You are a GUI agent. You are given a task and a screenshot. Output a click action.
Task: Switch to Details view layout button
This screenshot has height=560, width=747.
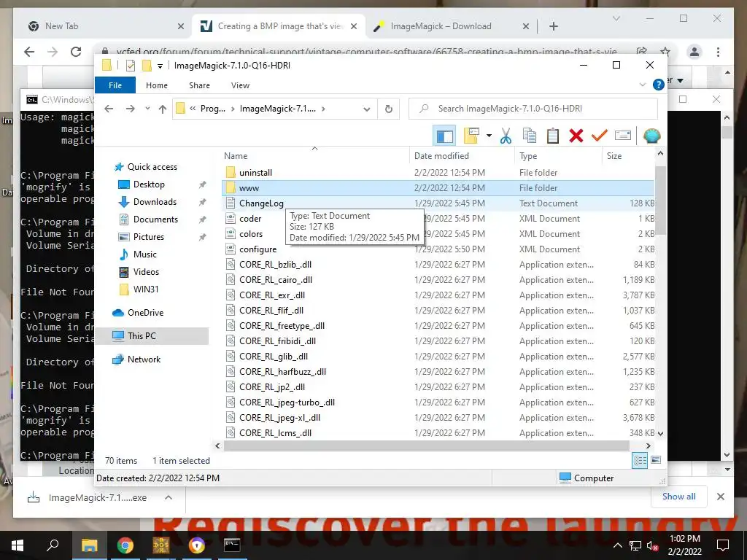(640, 460)
